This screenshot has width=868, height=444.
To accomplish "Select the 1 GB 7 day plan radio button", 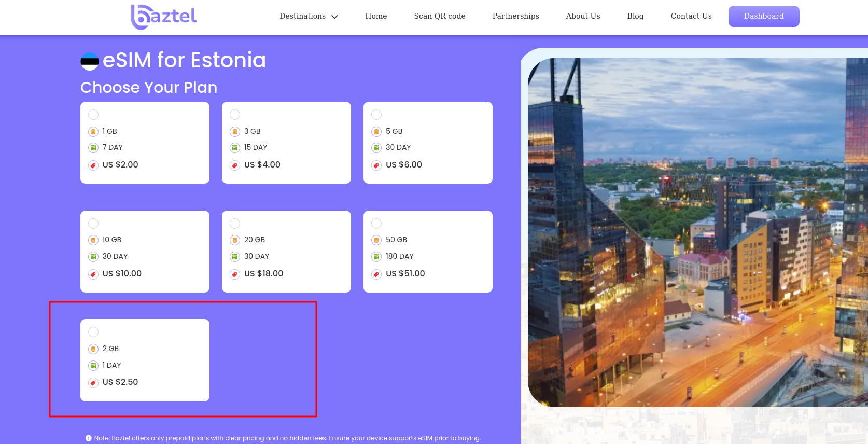I will coord(93,115).
